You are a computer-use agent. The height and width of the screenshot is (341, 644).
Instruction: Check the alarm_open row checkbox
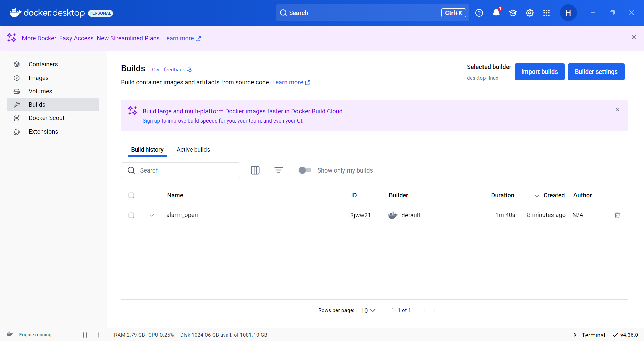(131, 215)
